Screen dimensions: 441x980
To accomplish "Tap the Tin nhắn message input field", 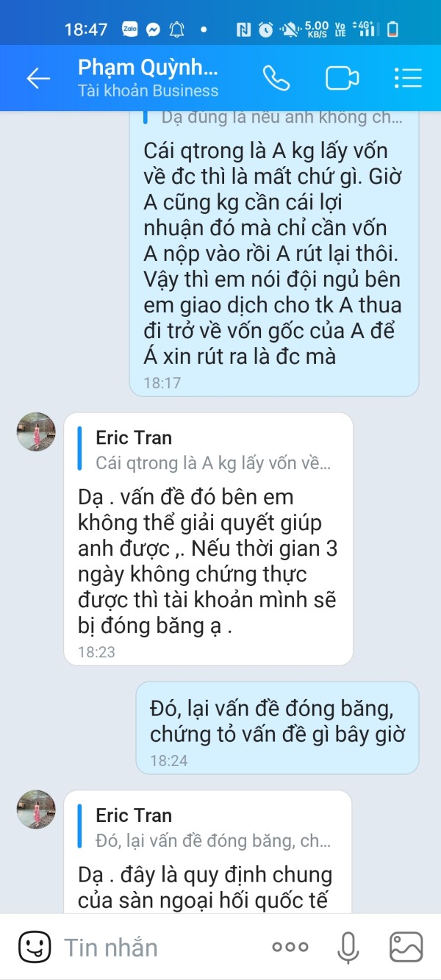I will pyautogui.click(x=162, y=947).
